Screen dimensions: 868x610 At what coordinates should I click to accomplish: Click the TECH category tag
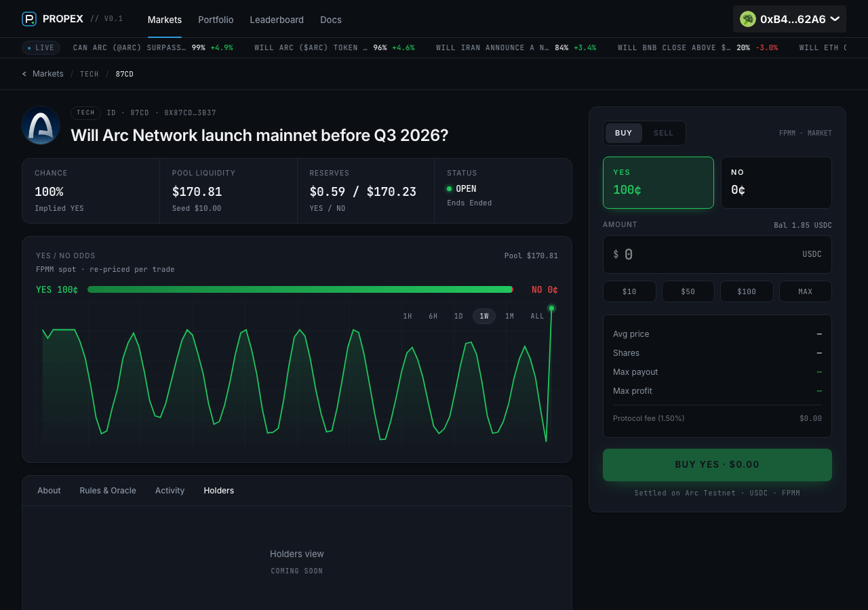pyautogui.click(x=85, y=113)
